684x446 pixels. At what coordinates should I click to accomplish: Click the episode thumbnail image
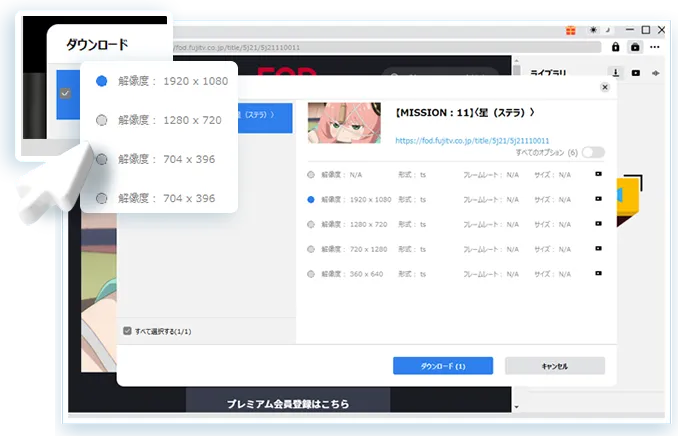(x=344, y=123)
